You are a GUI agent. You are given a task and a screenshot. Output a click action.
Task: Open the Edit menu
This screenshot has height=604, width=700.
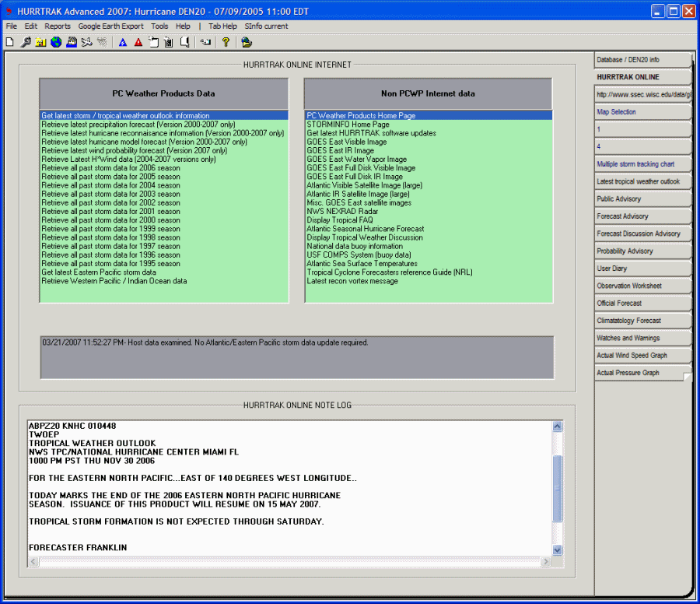31,26
